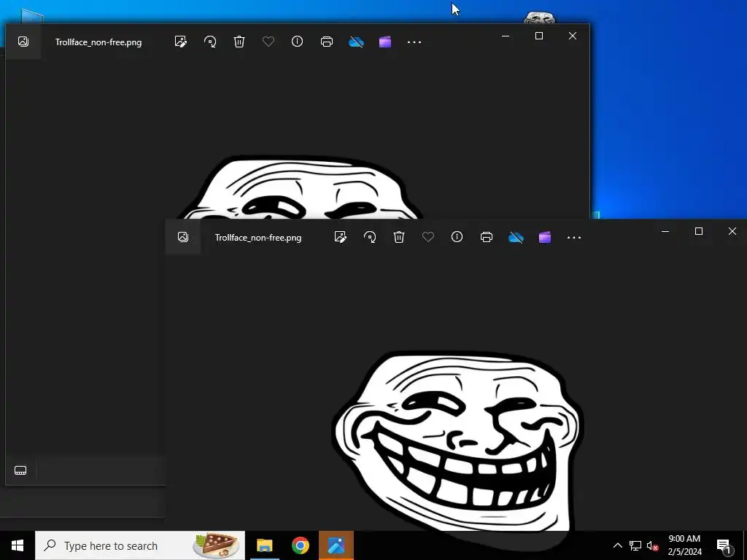Maximize the back Photos window

(x=539, y=36)
